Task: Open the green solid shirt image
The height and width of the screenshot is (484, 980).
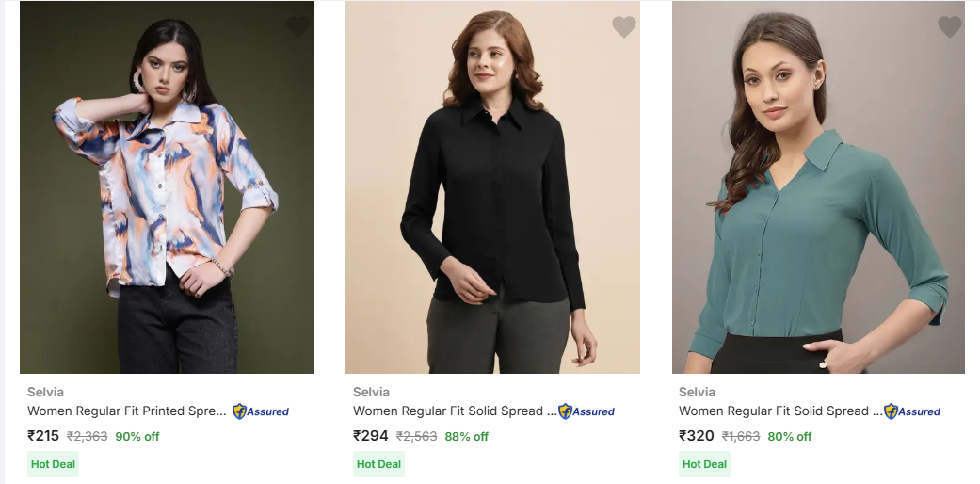Action: [x=818, y=188]
